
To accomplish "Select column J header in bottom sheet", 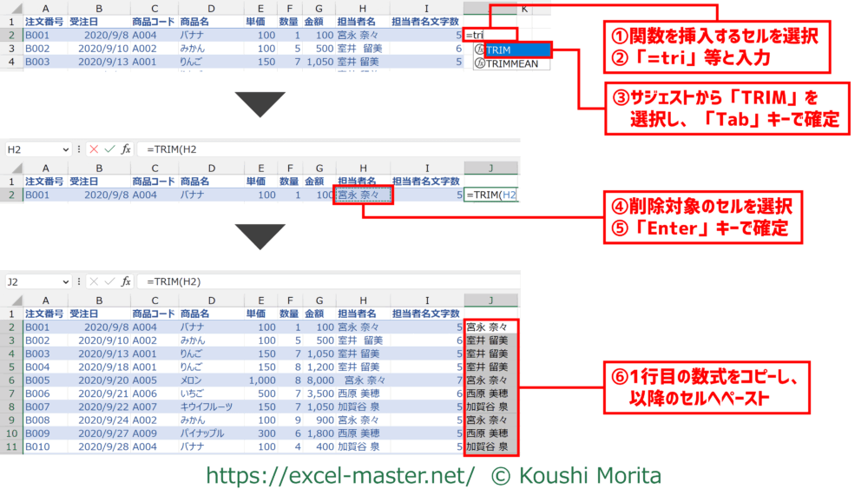I will pyautogui.click(x=490, y=300).
